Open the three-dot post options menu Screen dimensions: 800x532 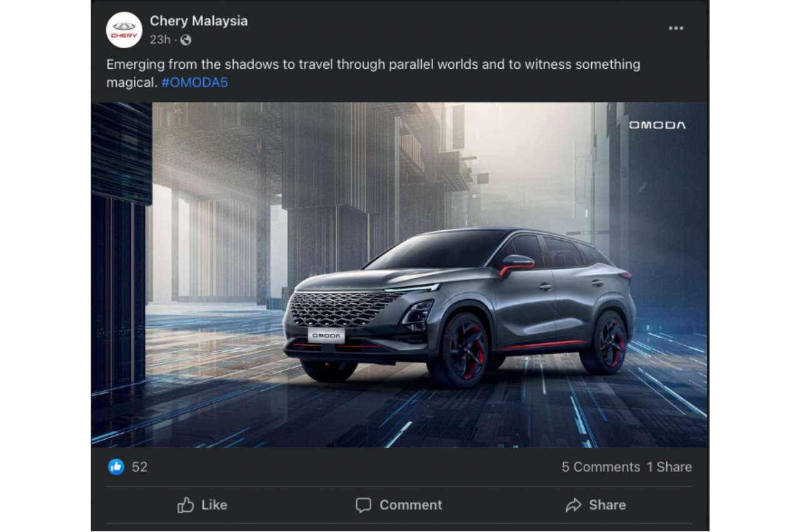coord(676,29)
